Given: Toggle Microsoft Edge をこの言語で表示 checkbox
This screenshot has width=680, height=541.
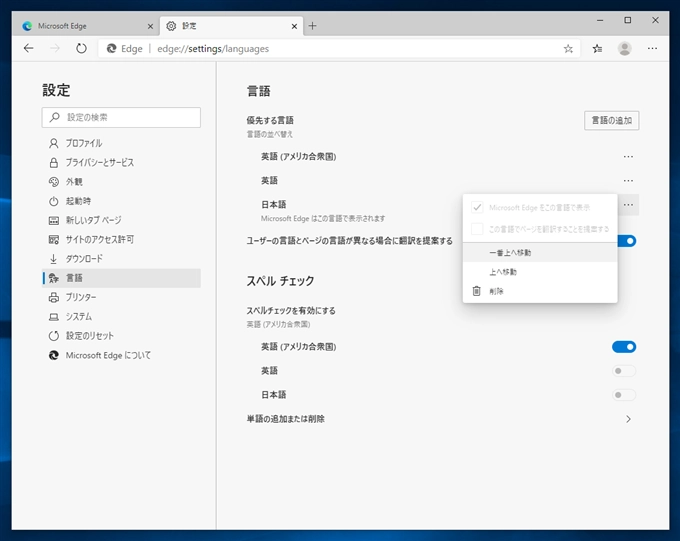Looking at the screenshot, I should click(x=477, y=207).
